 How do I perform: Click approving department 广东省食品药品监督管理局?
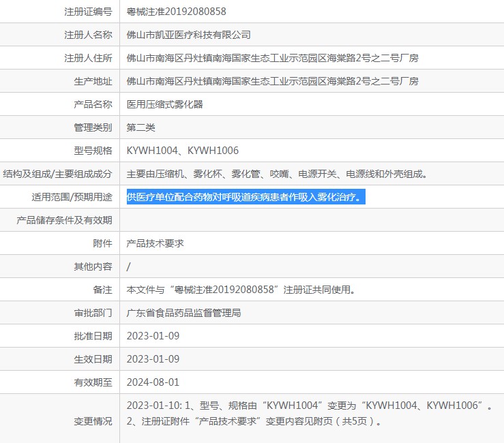click(183, 313)
